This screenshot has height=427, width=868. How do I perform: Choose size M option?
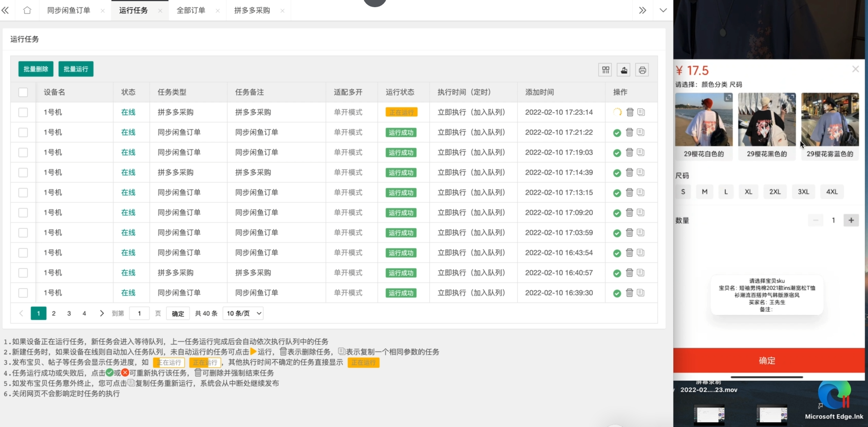[x=705, y=192]
